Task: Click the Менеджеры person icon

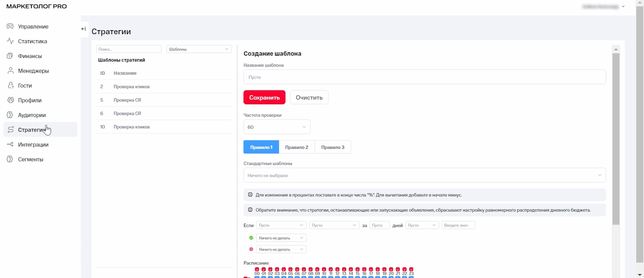Action: pyautogui.click(x=10, y=71)
